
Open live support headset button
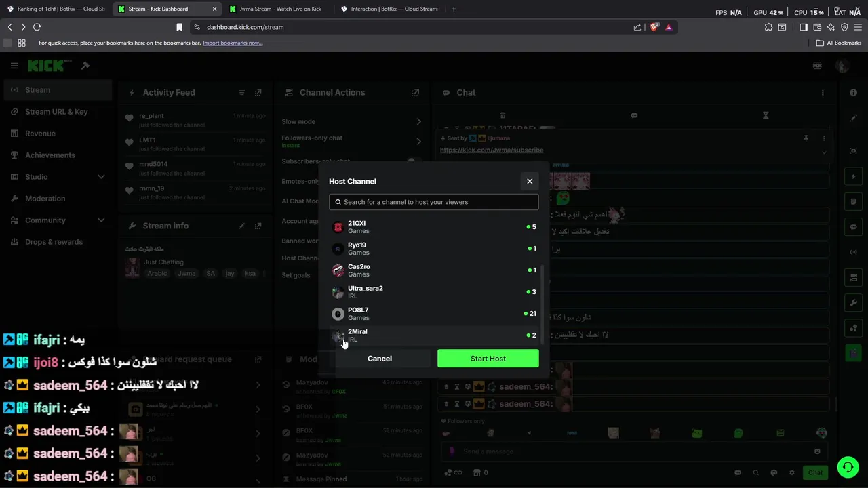click(x=848, y=467)
